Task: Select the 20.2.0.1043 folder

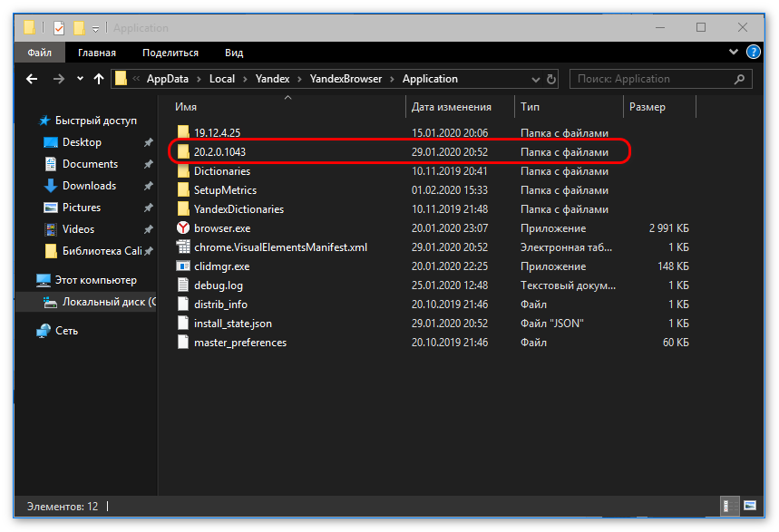Action: click(219, 151)
